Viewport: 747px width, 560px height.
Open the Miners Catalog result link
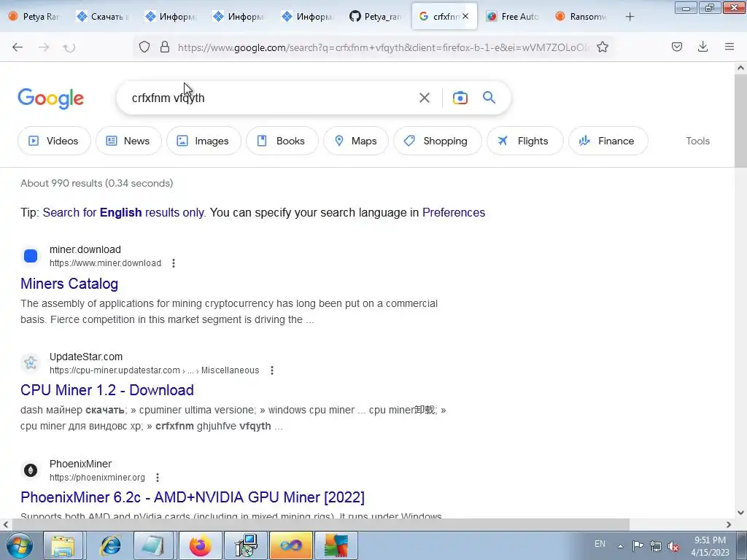[69, 284]
